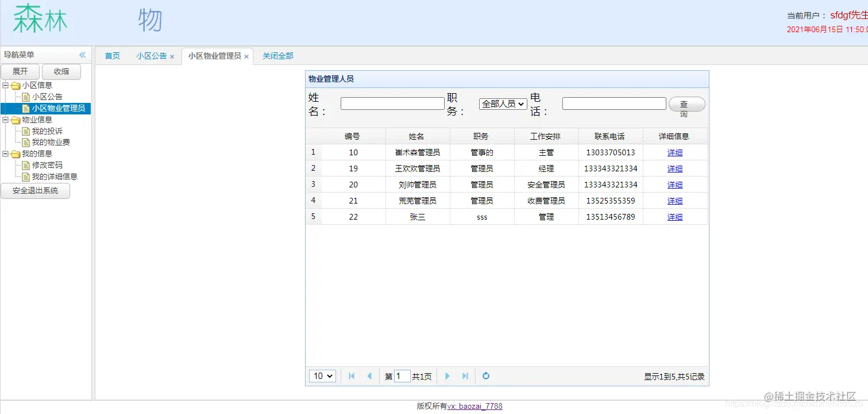Click the 收费管理员 work assignment cell
Viewport: 868px width, 414px height.
click(x=546, y=201)
